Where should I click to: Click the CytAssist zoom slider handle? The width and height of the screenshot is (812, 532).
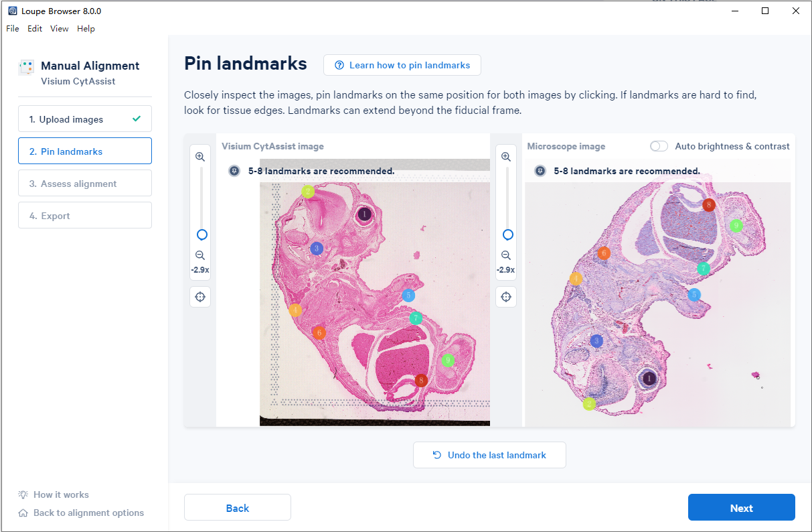click(201, 235)
